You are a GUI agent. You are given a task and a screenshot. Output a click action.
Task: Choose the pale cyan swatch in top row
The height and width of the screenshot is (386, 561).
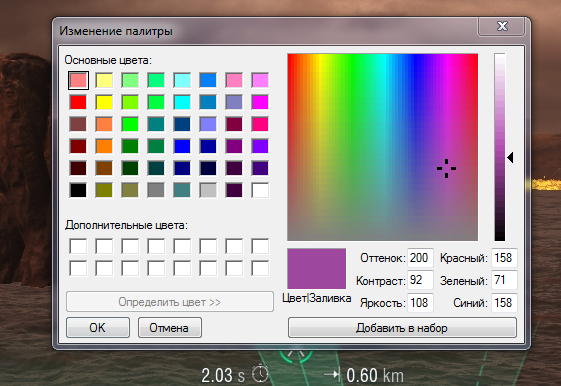182,80
